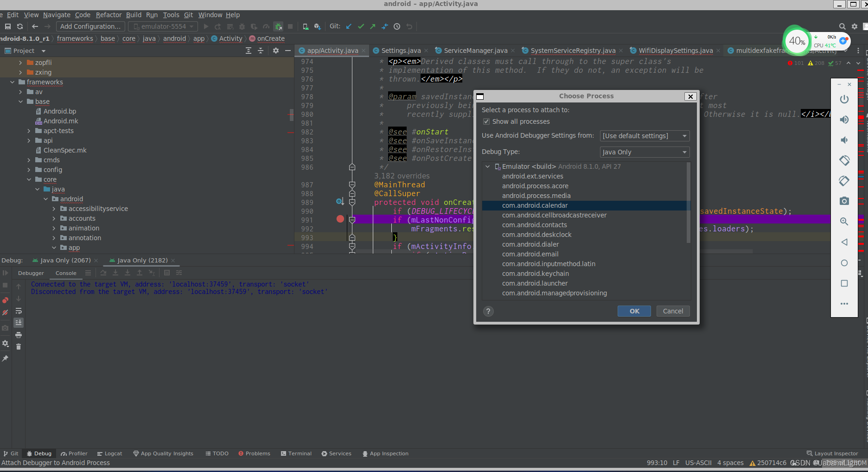
Task: Click Git Update Project arrow icon
Action: tap(349, 26)
